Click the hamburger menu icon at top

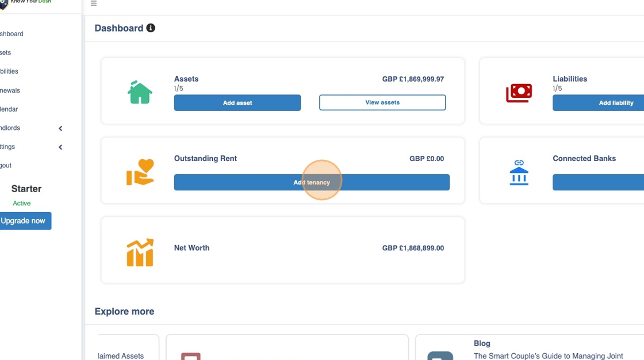pyautogui.click(x=94, y=3)
